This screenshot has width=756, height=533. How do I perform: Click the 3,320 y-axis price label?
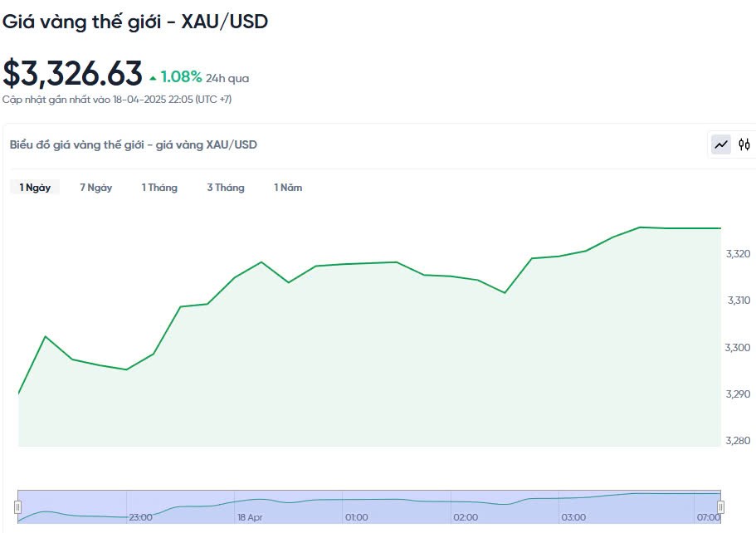(x=738, y=254)
